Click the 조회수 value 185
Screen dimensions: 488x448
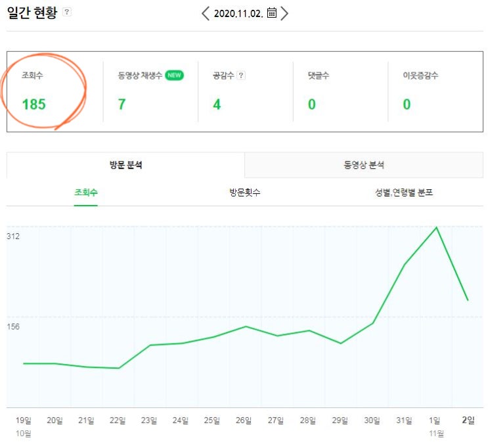click(34, 104)
